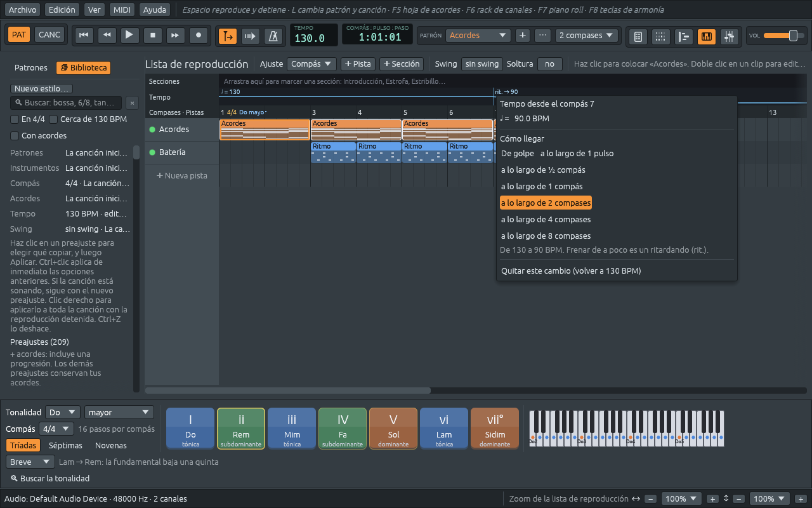Click the rewind transport button

coord(107,36)
